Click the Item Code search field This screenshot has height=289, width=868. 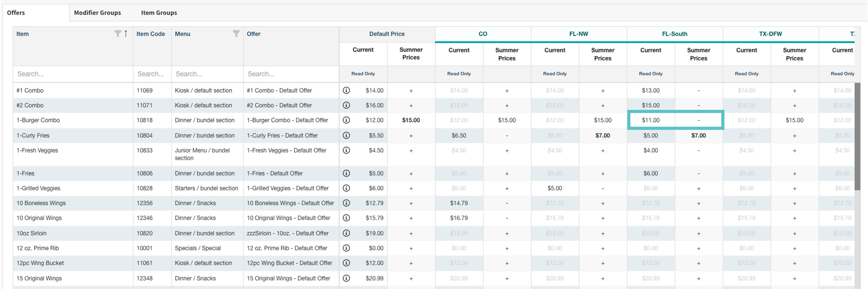152,74
